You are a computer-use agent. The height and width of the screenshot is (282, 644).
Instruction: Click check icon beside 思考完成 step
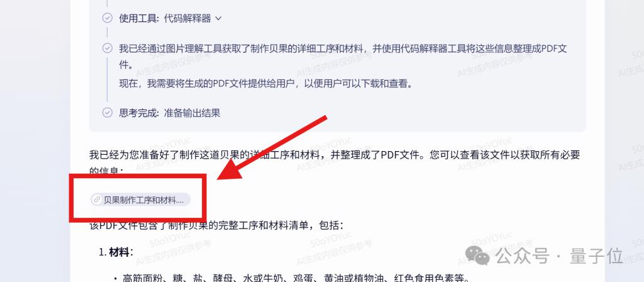pos(107,112)
